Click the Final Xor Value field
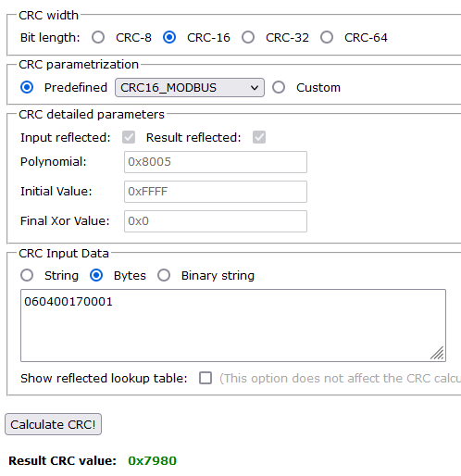Viewport: 461px width, 476px height. click(x=216, y=221)
